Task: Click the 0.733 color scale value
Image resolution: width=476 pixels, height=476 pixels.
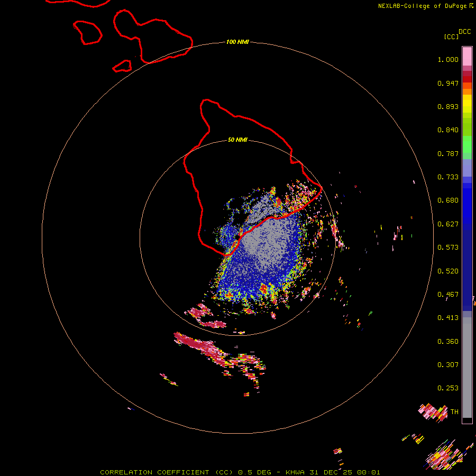Action: (x=448, y=177)
